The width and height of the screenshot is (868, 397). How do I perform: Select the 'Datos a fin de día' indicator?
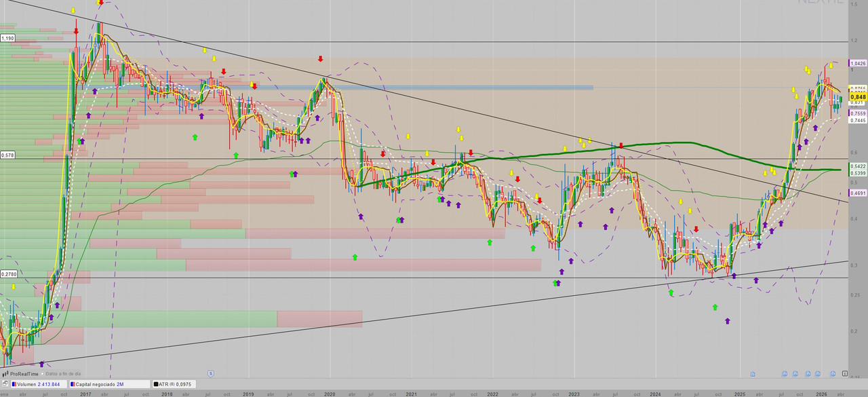tap(60, 374)
